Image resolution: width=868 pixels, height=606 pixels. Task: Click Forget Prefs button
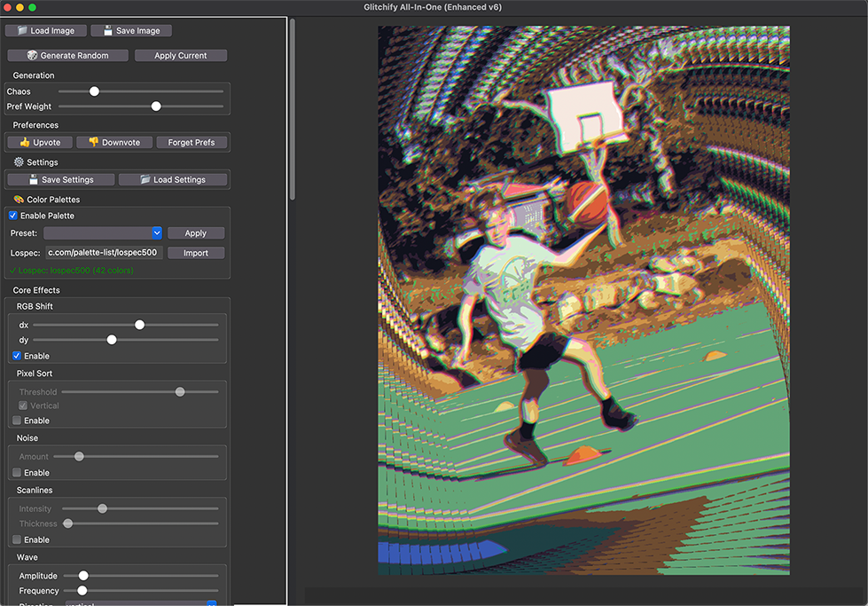point(192,142)
